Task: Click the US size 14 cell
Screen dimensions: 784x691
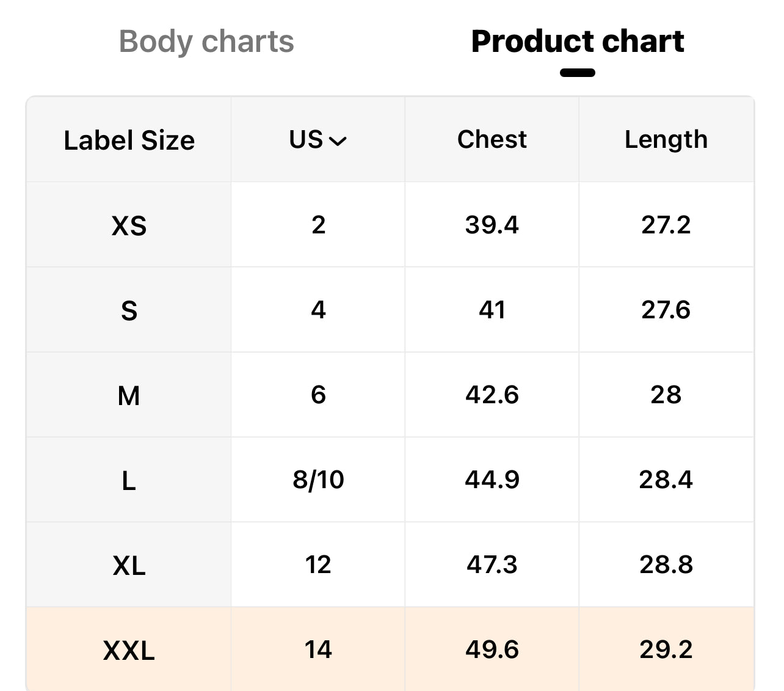Action: click(318, 649)
